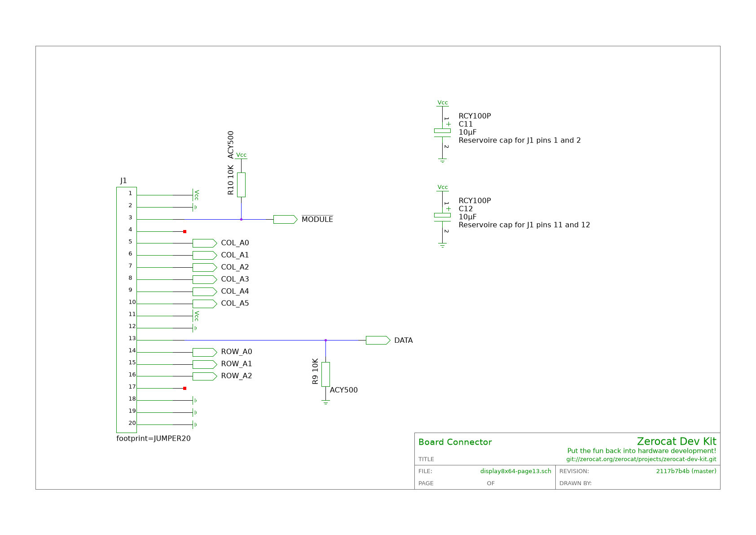This screenshot has height=535, width=756.
Task: Click the footprint=JUMPER20 attribute text
Action: point(154,438)
